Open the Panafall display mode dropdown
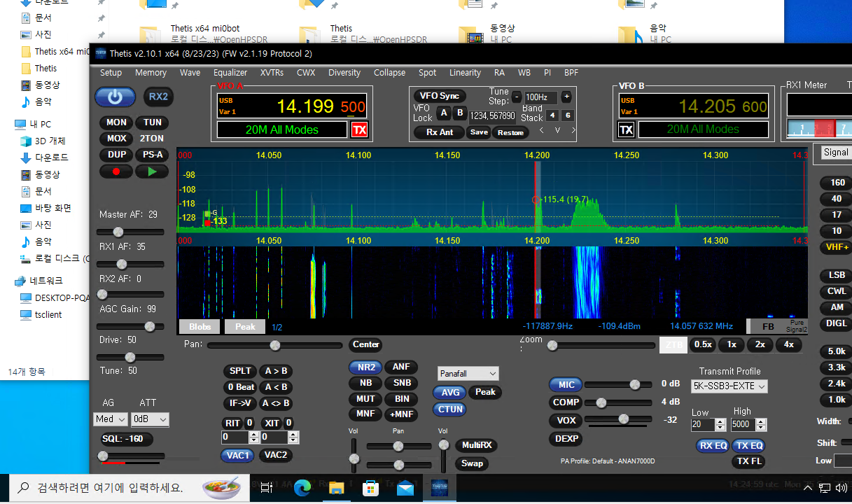 (468, 373)
